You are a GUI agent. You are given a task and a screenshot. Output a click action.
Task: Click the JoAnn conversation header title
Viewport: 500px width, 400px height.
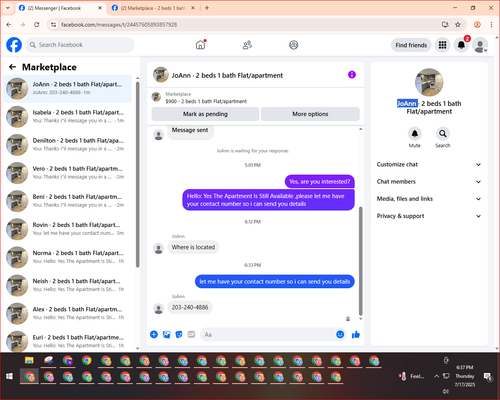227,75
